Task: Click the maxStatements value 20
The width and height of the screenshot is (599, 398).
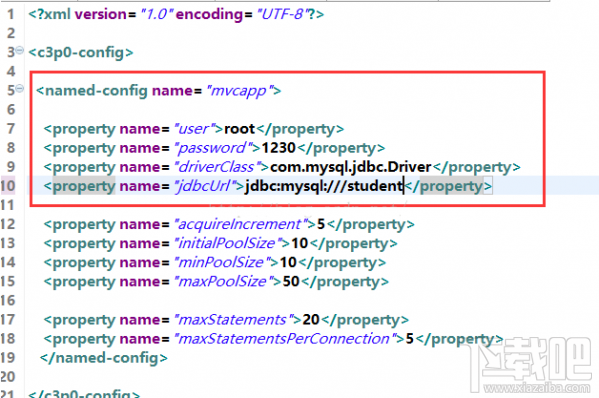Action: pos(311,320)
